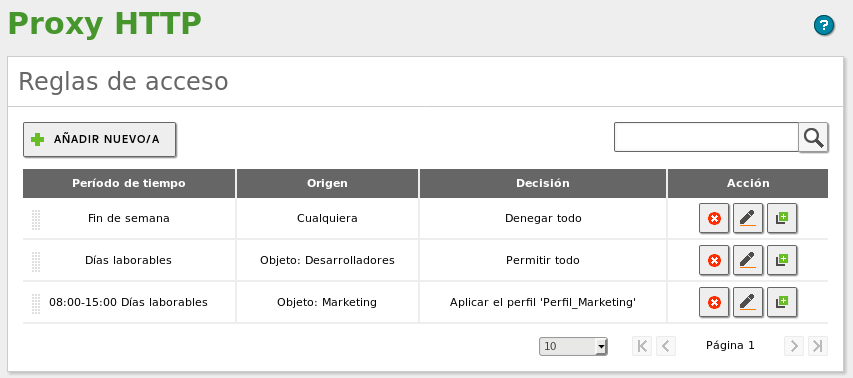The image size is (853, 378).
Task: Select 'Denegar todo' decision cell
Action: click(542, 218)
